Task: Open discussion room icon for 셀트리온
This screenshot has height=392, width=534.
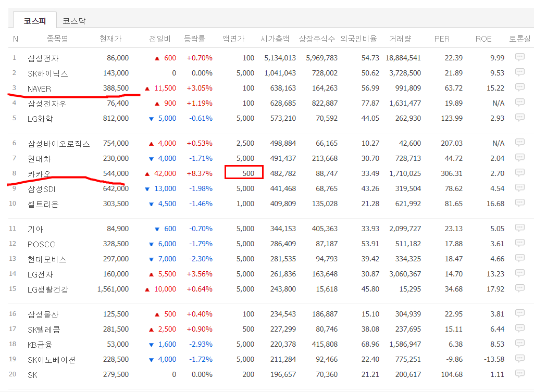Action: pyautogui.click(x=520, y=203)
